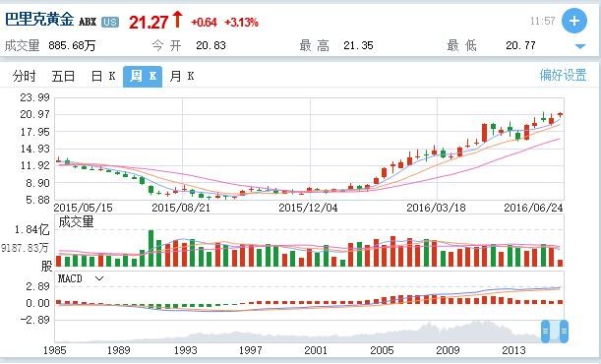Click the 885.68万 volume value
This screenshot has width=601, height=364.
click(72, 45)
